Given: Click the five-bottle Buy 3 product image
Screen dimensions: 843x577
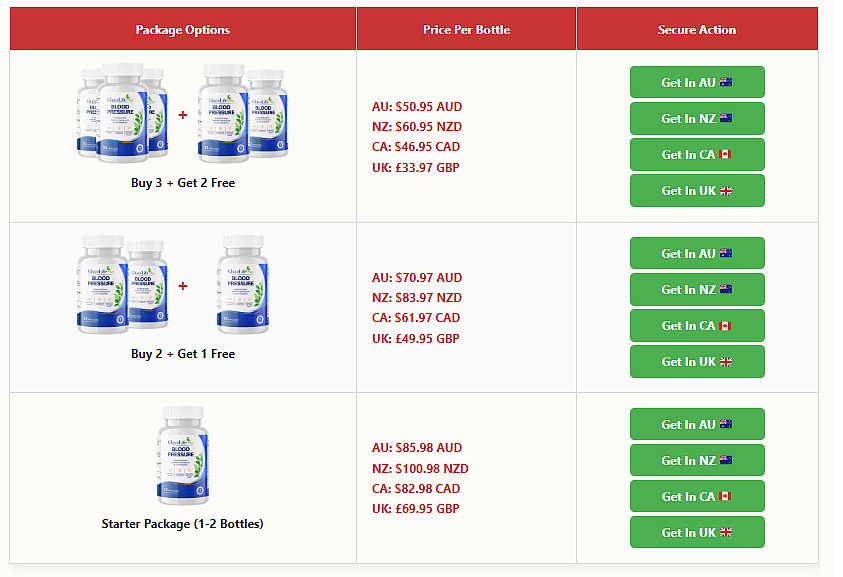Looking at the screenshot, I should click(x=183, y=113).
